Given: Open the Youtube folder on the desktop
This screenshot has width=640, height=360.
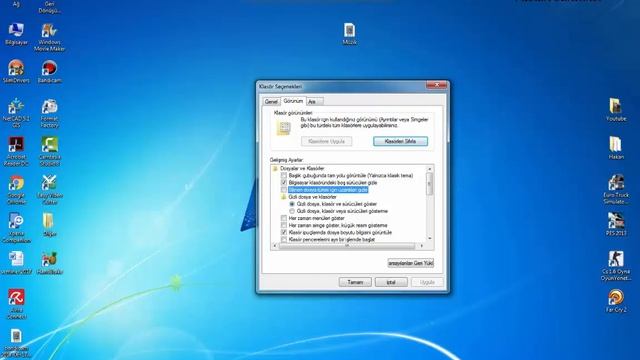Looking at the screenshot, I should (616, 109).
